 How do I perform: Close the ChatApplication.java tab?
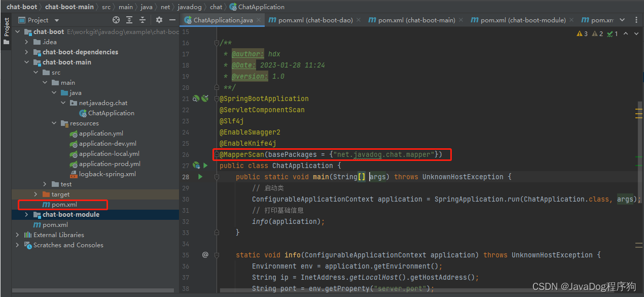click(259, 20)
